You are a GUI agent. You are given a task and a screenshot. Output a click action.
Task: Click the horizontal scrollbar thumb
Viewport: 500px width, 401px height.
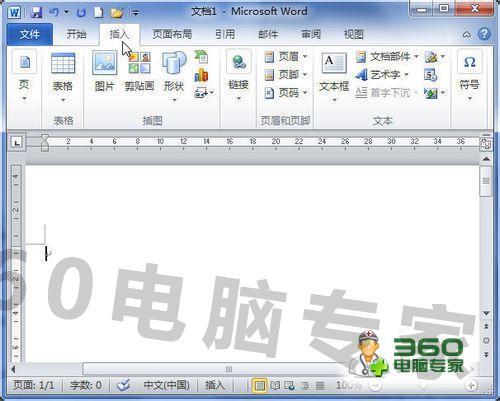coord(229,369)
